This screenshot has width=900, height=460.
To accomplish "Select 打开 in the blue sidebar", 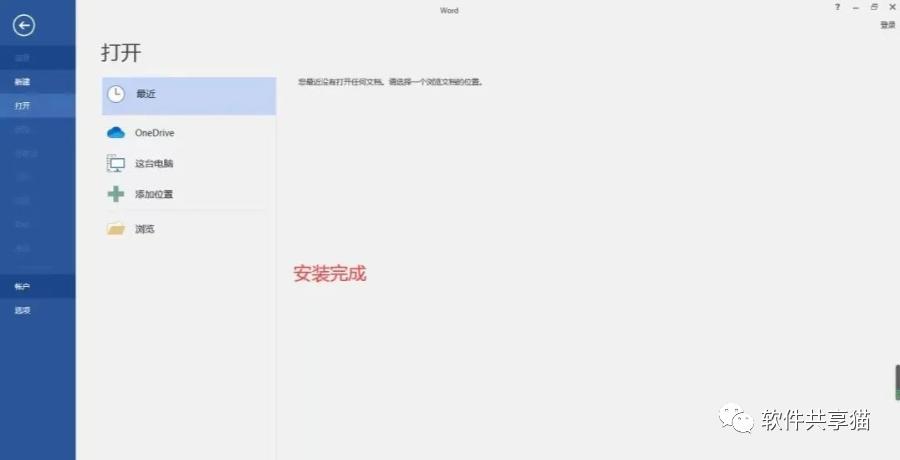I will pyautogui.click(x=37, y=106).
